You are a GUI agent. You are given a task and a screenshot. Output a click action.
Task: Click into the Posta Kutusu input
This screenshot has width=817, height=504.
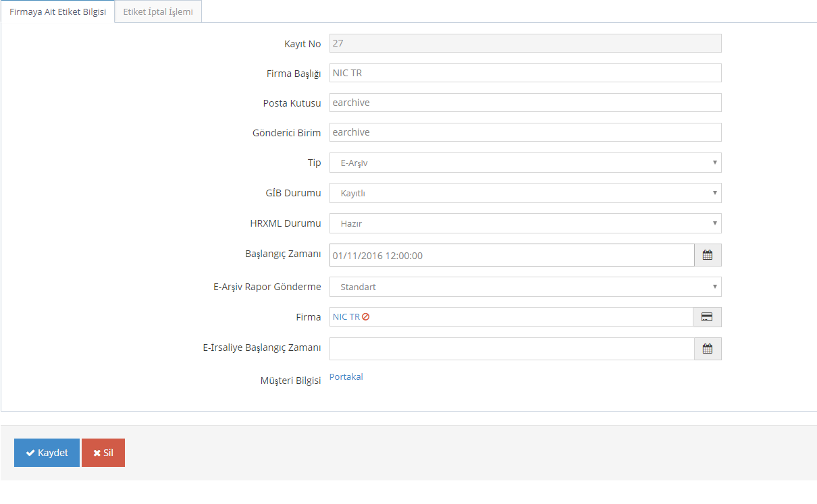[x=525, y=103]
